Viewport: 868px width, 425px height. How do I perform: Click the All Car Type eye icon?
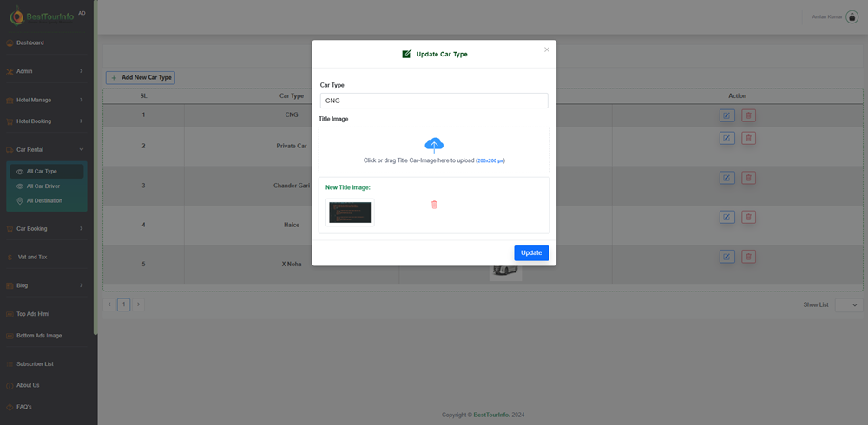click(x=20, y=172)
